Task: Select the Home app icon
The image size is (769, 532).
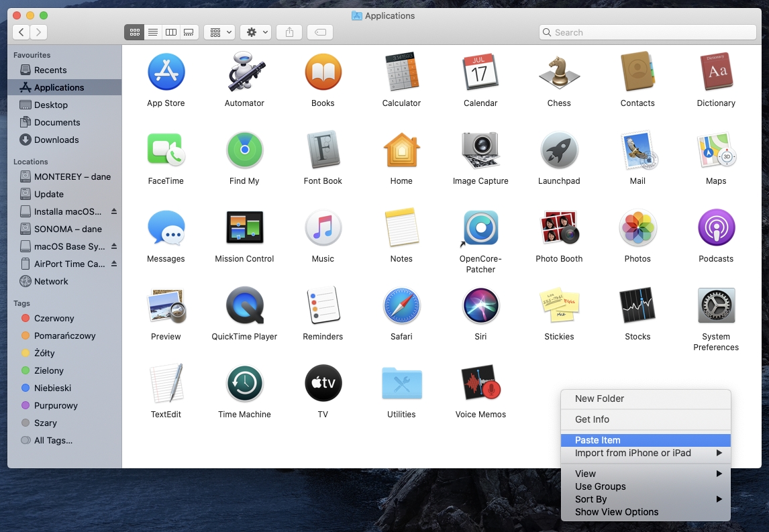Action: 402,150
